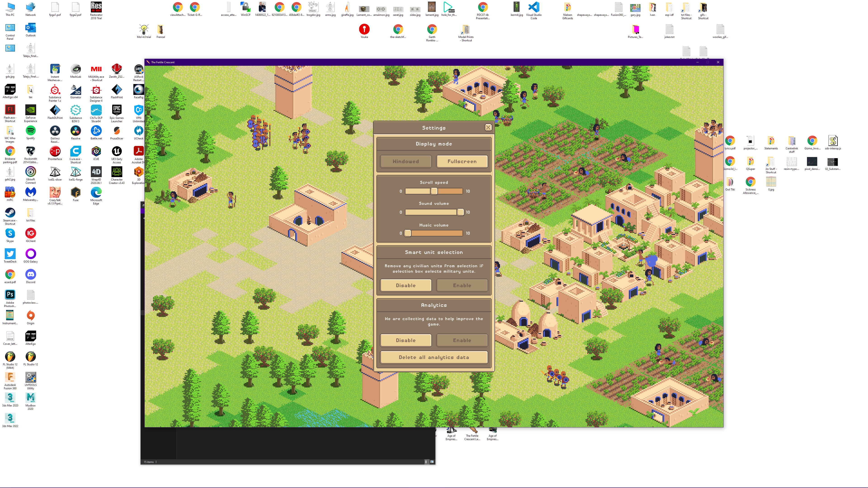Disable Smart unit selection
The height and width of the screenshot is (488, 868).
406,285
